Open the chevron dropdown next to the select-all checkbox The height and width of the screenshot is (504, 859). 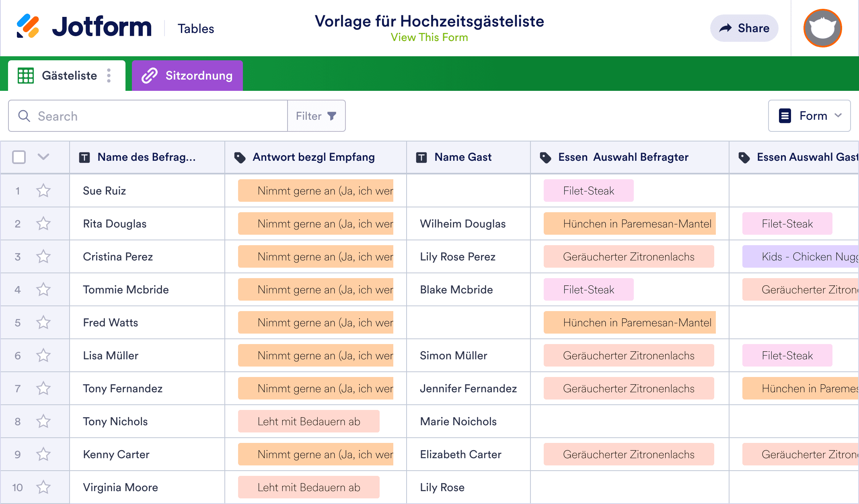point(43,157)
